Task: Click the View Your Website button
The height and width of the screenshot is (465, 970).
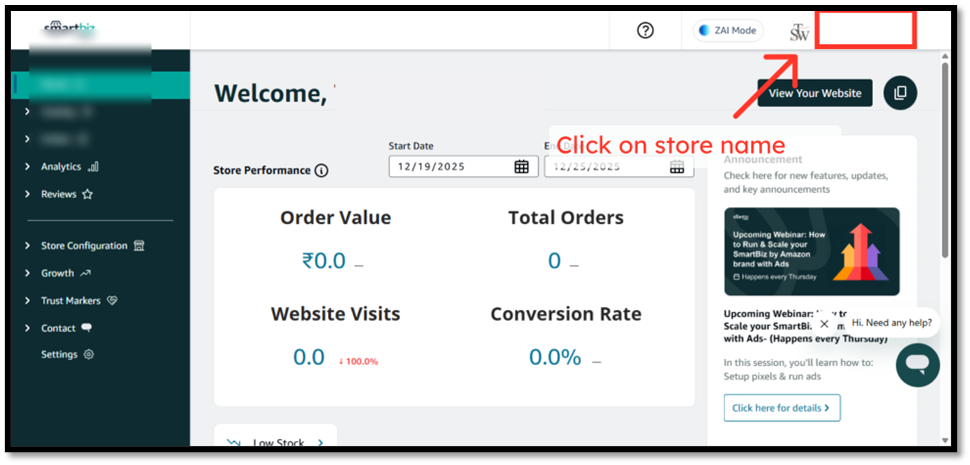Action: pos(814,93)
